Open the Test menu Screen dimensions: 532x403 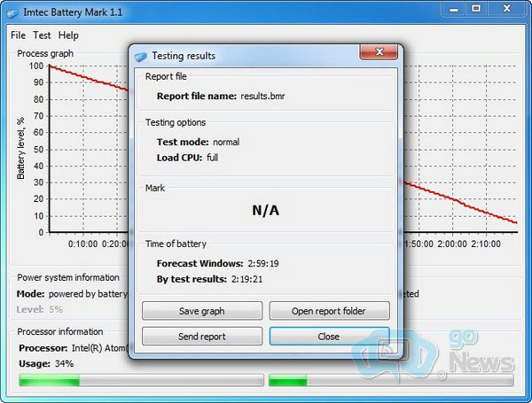tap(42, 35)
